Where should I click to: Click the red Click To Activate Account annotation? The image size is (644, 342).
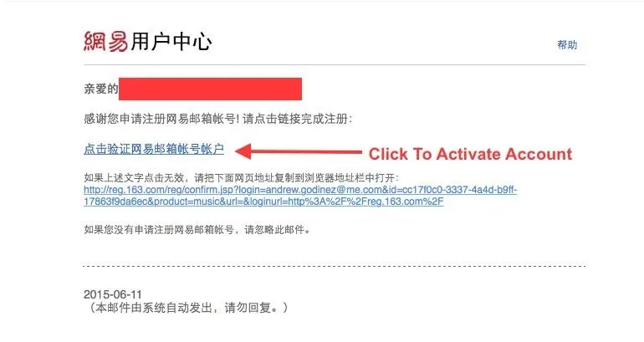470,154
